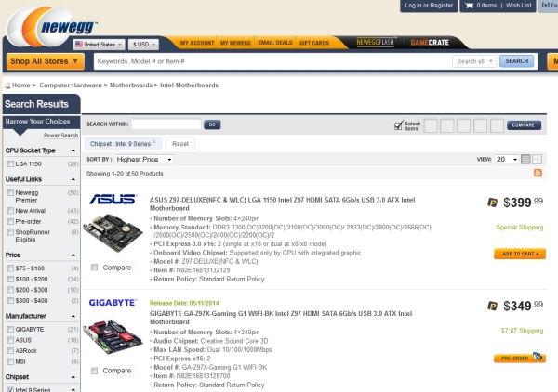Open the Search all category dropdown
558x392 pixels.
coord(474,61)
